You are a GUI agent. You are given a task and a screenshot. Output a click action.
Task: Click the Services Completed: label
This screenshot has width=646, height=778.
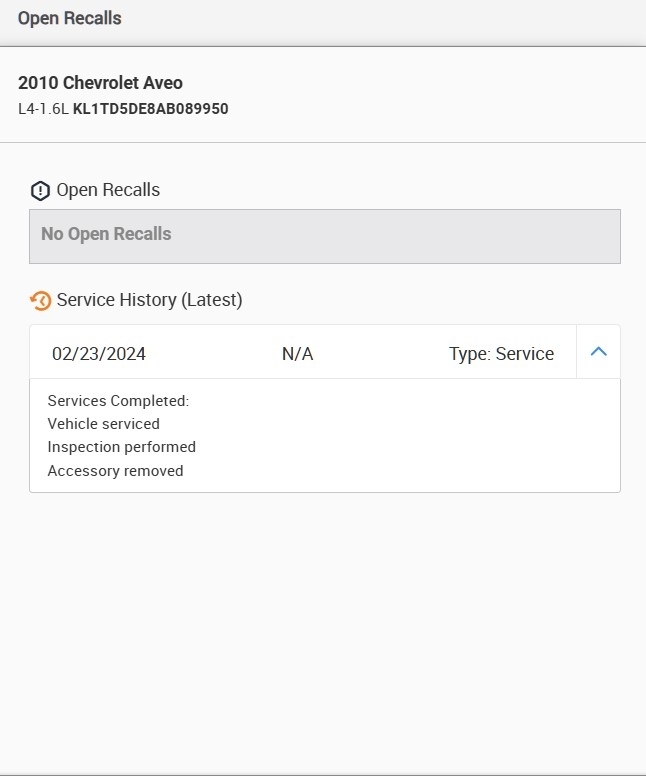pyautogui.click(x=118, y=401)
